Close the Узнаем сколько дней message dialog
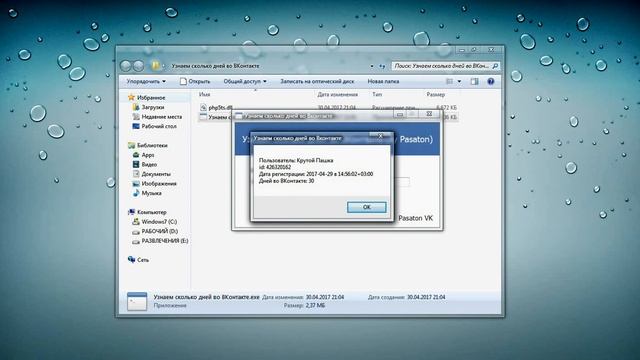The width and height of the screenshot is (640, 360). tap(380, 136)
